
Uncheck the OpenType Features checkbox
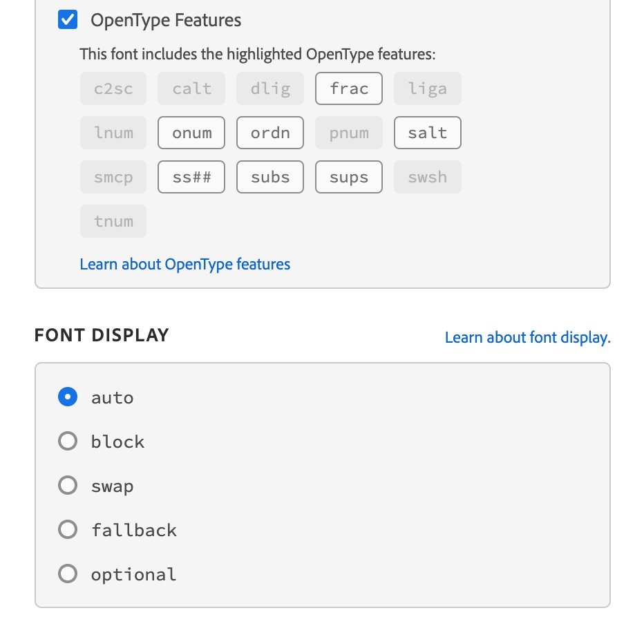[x=68, y=20]
